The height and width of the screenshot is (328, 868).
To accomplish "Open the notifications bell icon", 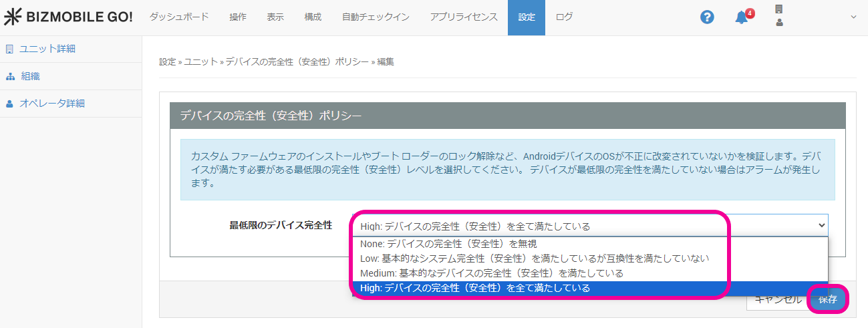I will [x=741, y=17].
